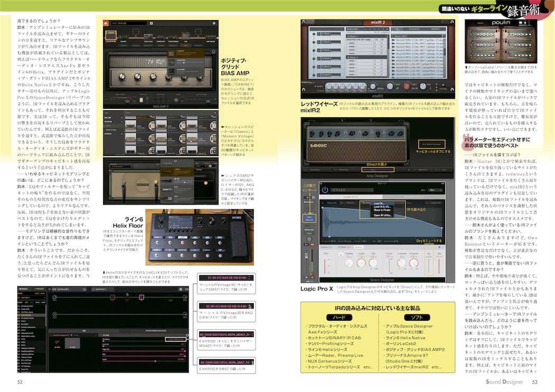
Task: Open the Impulse Response category dropdown in HELIX EDIT
Action: click(x=60, y=335)
